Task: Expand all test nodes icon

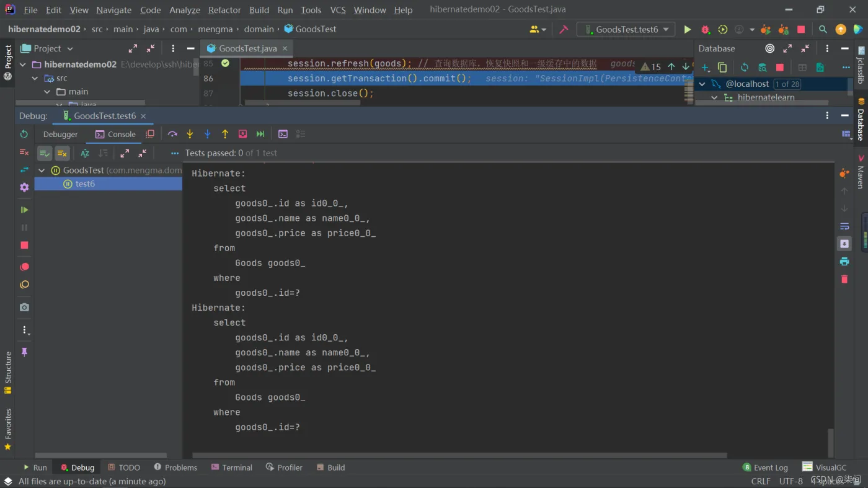Action: [x=125, y=153]
